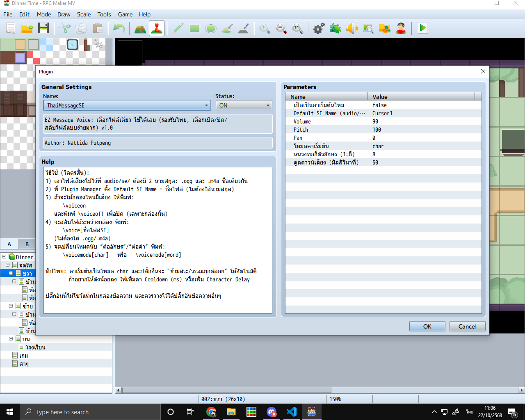This screenshot has width=525, height=420.
Task: Click the Paste clipboard icon
Action: click(98, 28)
